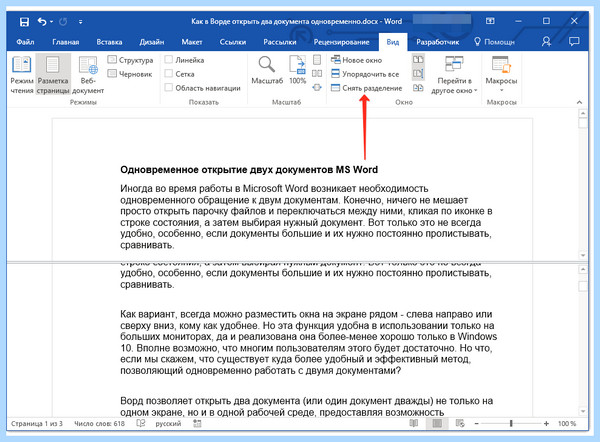The width and height of the screenshot is (600, 442).
Task: Click macro recording icon in status bar
Action: pyautogui.click(x=197, y=423)
